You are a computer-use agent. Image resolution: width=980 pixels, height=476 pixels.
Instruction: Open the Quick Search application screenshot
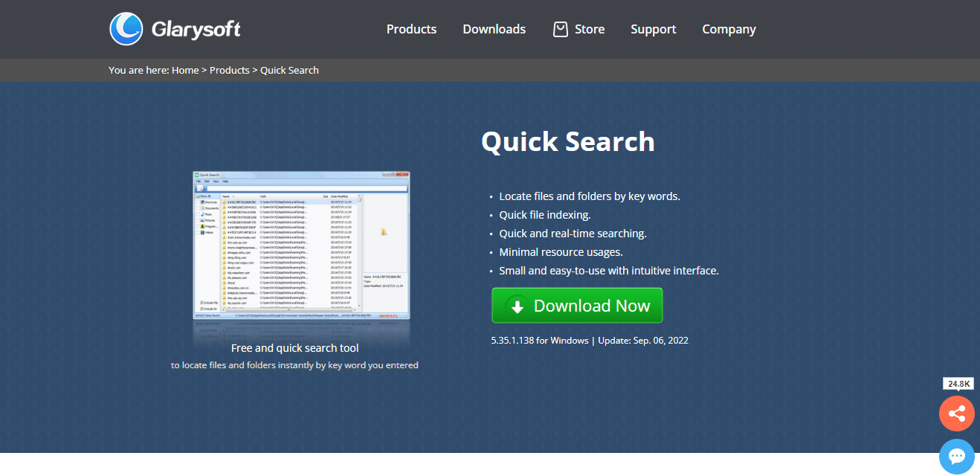301,245
